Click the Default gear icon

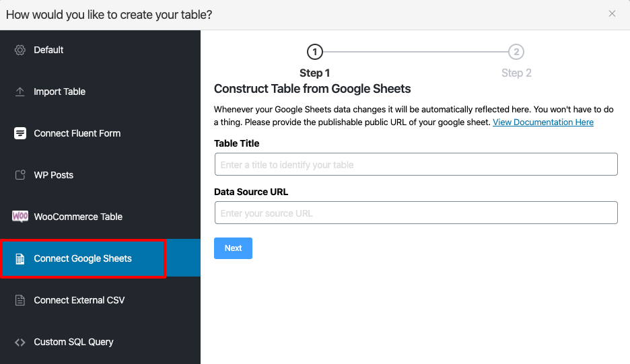click(20, 50)
